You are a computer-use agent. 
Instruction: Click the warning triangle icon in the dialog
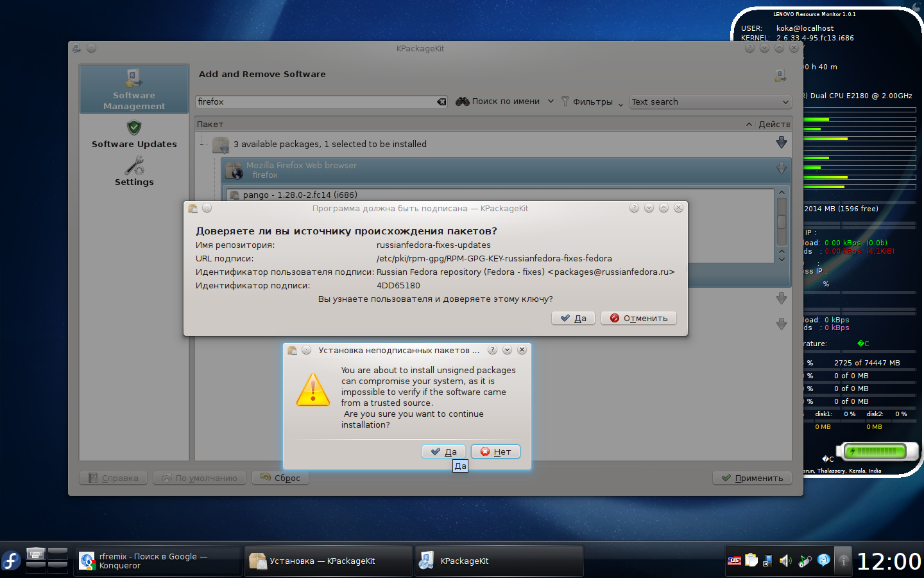click(x=313, y=390)
